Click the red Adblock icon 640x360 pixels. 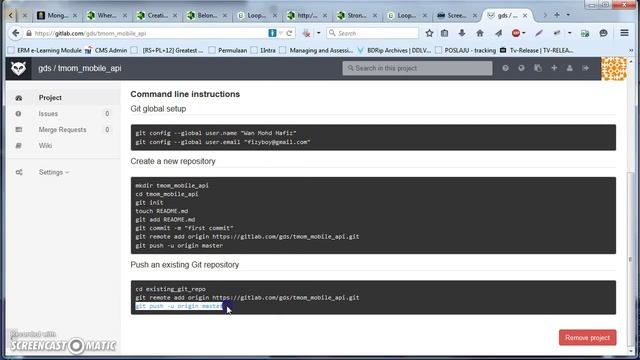tap(516, 33)
